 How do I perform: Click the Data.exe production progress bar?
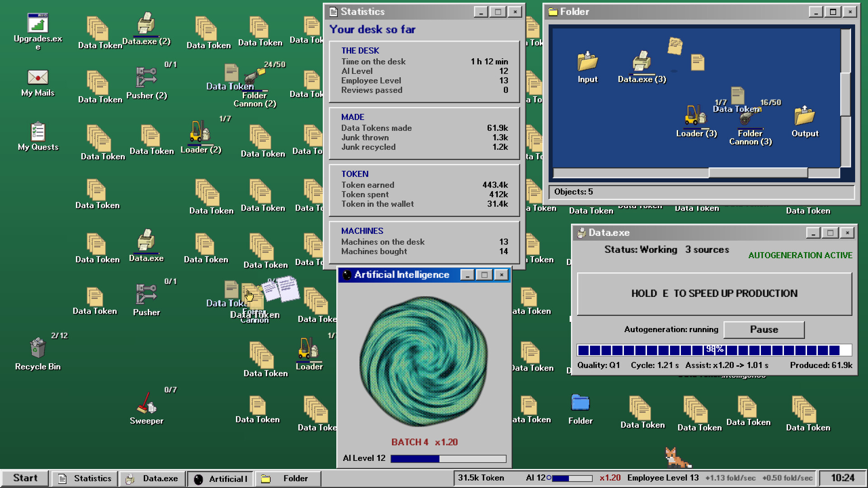click(x=714, y=350)
